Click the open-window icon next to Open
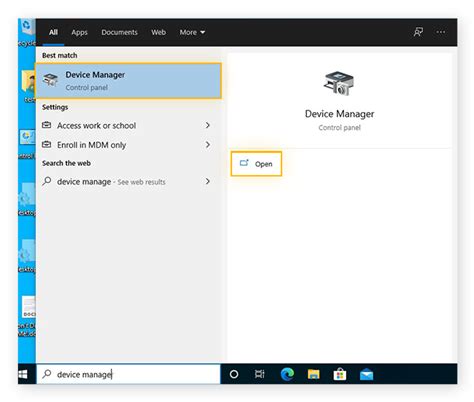The height and width of the screenshot is (402, 474). click(244, 163)
